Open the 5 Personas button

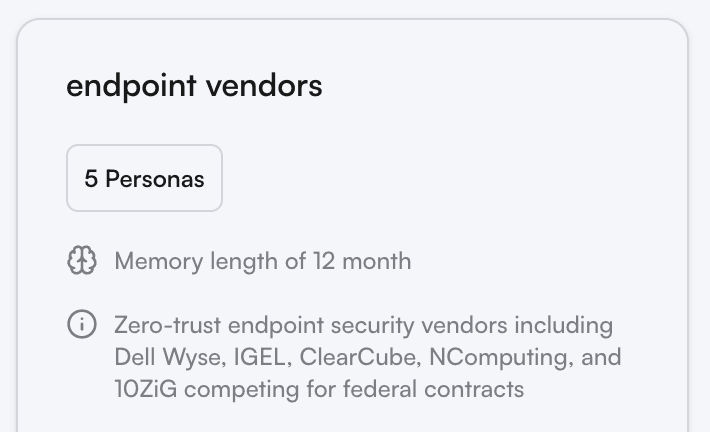(144, 179)
